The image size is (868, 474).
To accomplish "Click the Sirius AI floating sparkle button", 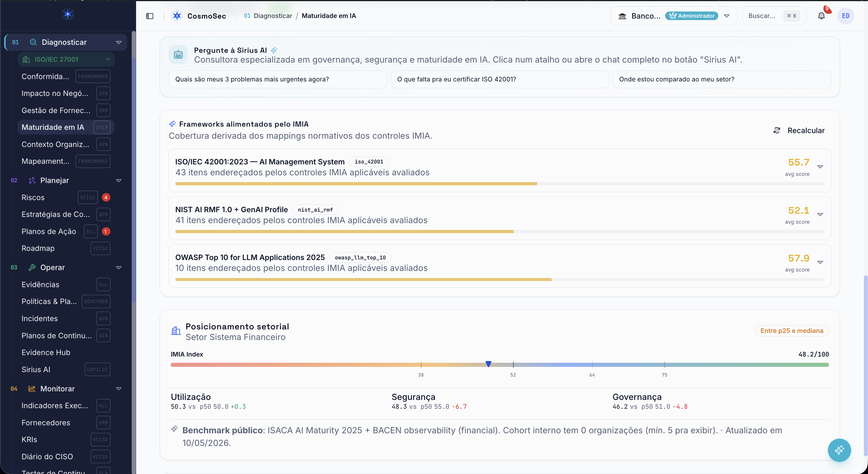I will pos(839,450).
